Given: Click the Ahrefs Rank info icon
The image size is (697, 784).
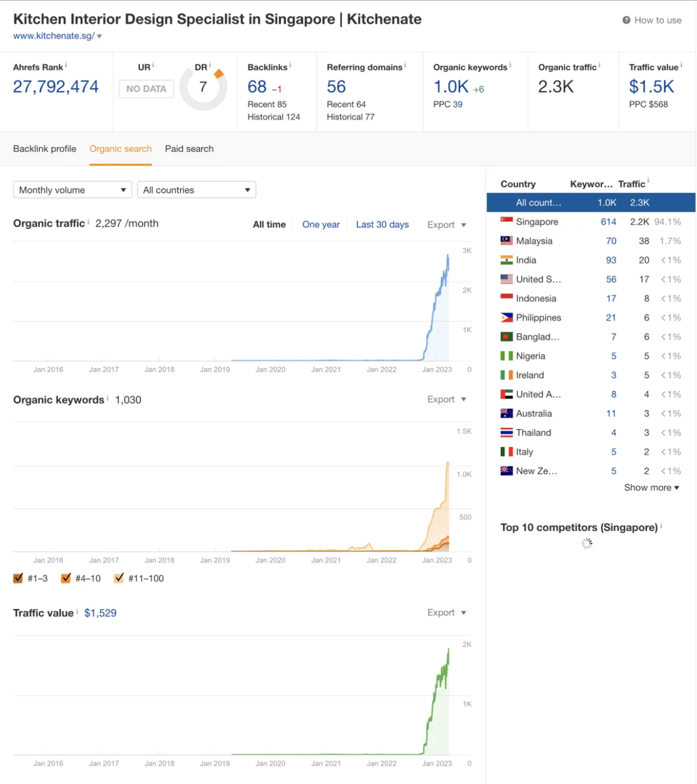Looking at the screenshot, I should 66,65.
